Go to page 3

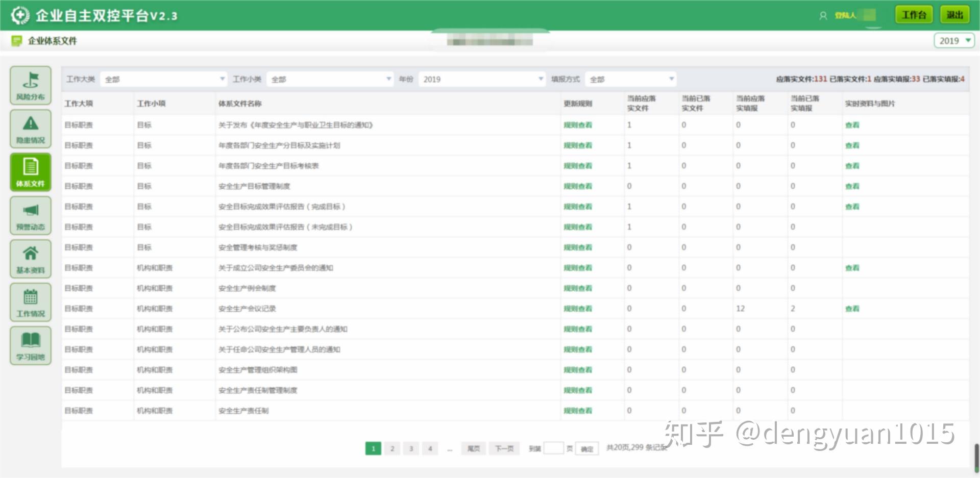point(411,448)
